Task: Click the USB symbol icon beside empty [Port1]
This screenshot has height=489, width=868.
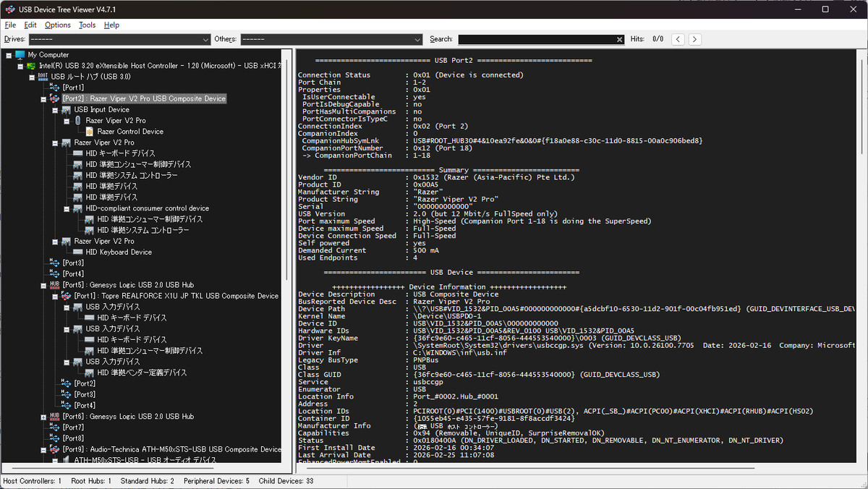Action: pos(54,88)
